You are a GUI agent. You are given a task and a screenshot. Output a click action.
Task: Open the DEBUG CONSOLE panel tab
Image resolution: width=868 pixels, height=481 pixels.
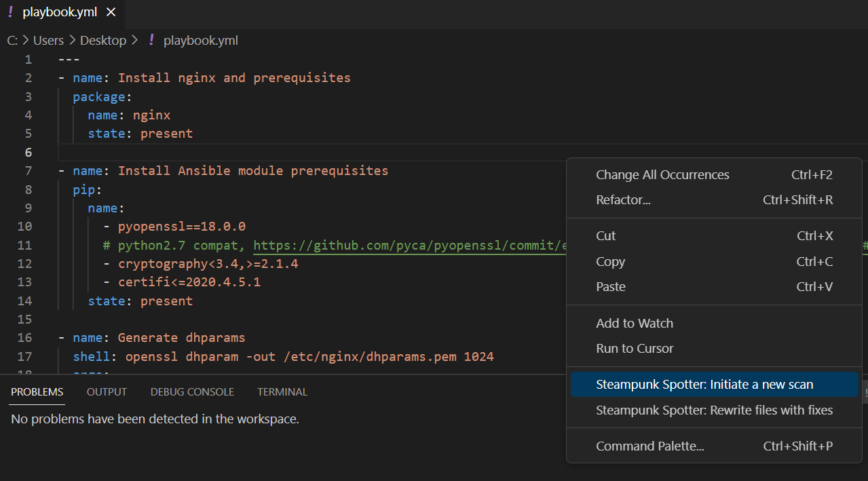tap(192, 392)
